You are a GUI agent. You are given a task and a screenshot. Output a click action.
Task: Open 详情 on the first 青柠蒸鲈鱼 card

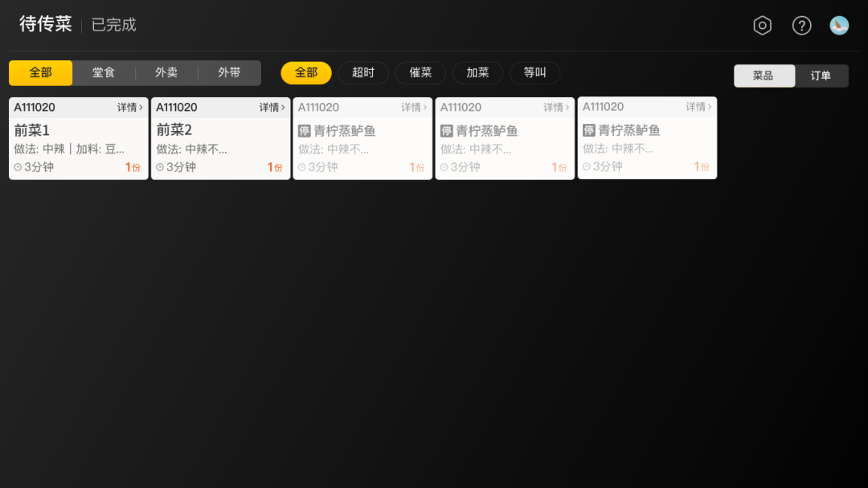pos(414,108)
